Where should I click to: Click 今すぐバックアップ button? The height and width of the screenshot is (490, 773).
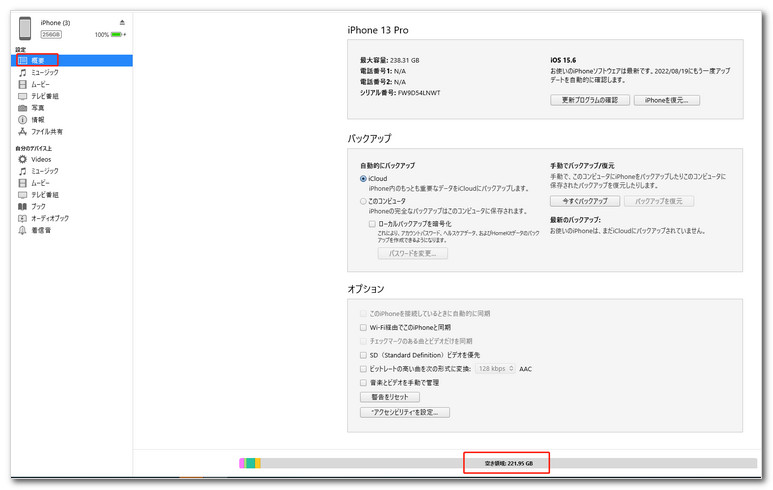tap(585, 201)
